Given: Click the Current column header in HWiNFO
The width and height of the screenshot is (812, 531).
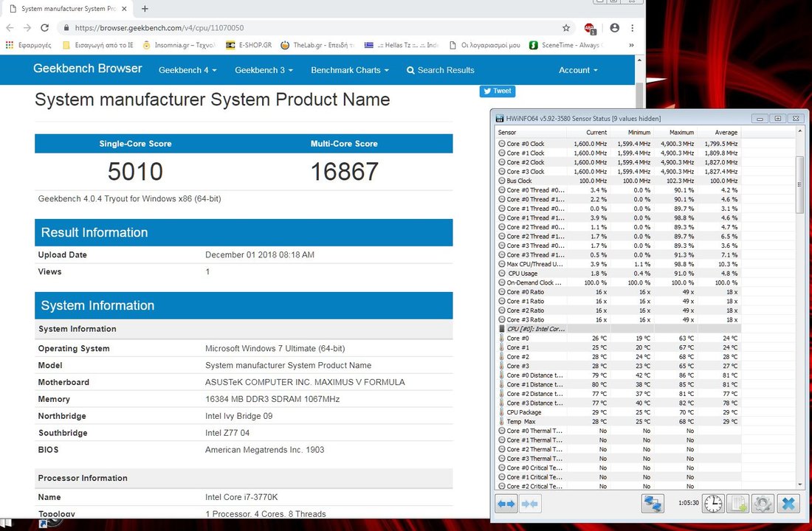Looking at the screenshot, I should (588, 133).
